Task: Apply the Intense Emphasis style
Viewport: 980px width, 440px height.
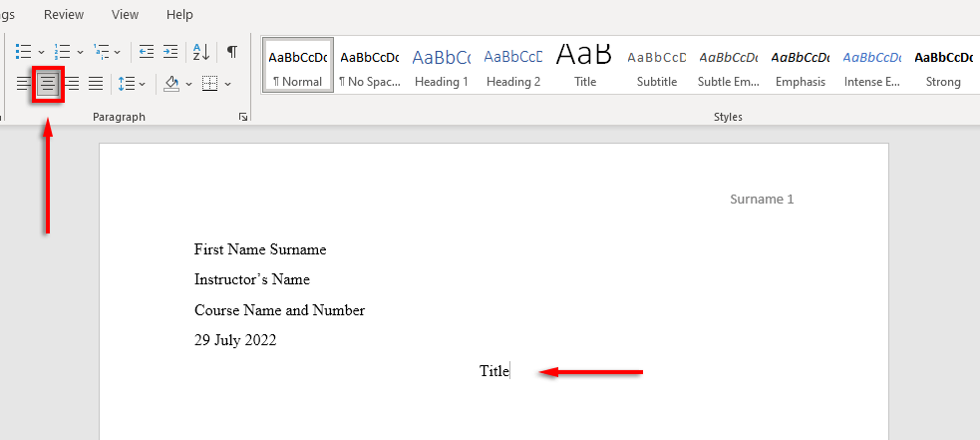Action: [x=872, y=66]
